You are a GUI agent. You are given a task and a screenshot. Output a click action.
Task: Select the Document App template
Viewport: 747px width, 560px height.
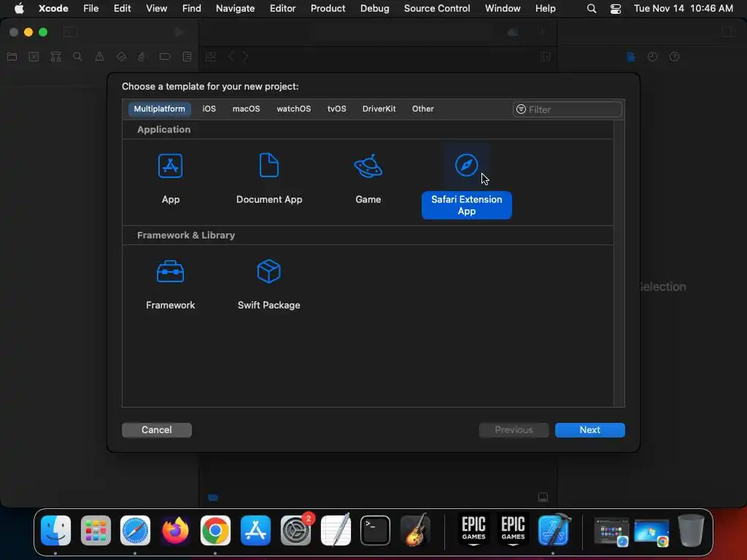click(269, 179)
